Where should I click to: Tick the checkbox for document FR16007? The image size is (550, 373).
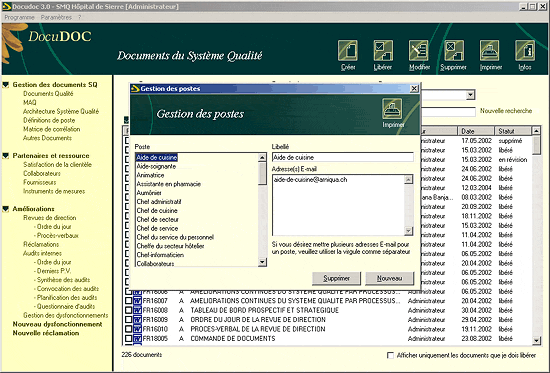point(128,301)
